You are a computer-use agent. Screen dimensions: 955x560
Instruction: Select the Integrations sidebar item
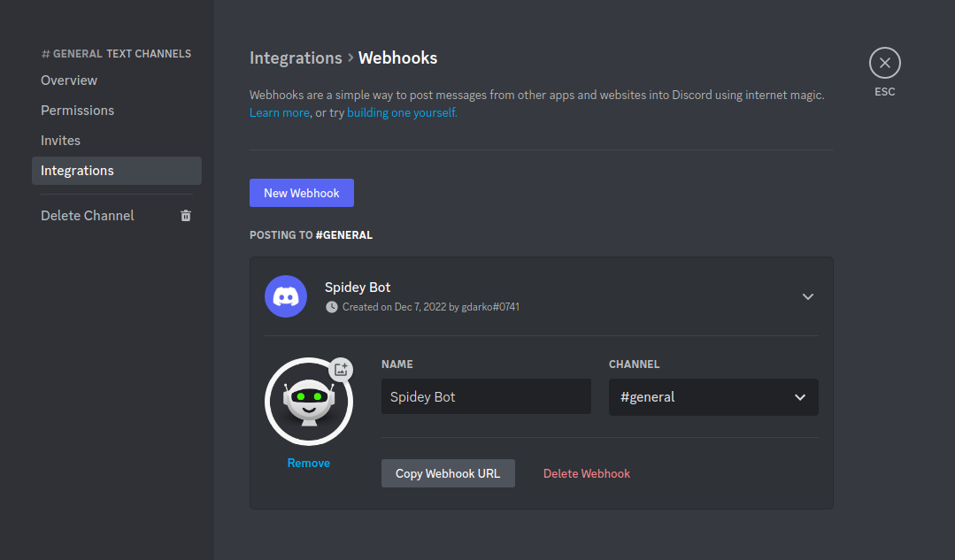point(77,171)
